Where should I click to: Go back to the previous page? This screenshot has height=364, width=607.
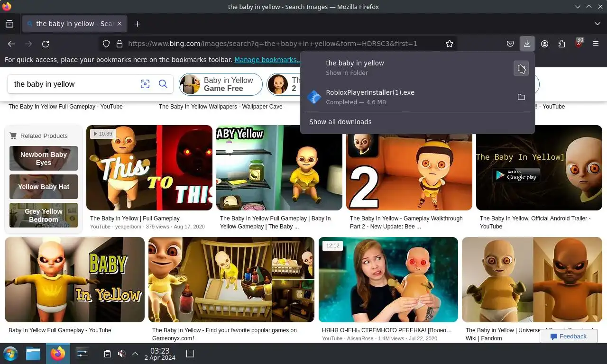[11, 44]
